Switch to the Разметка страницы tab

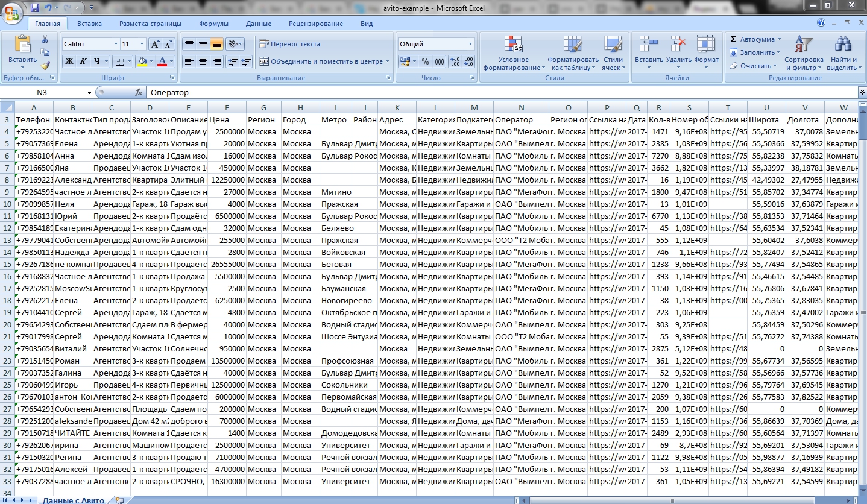(150, 24)
